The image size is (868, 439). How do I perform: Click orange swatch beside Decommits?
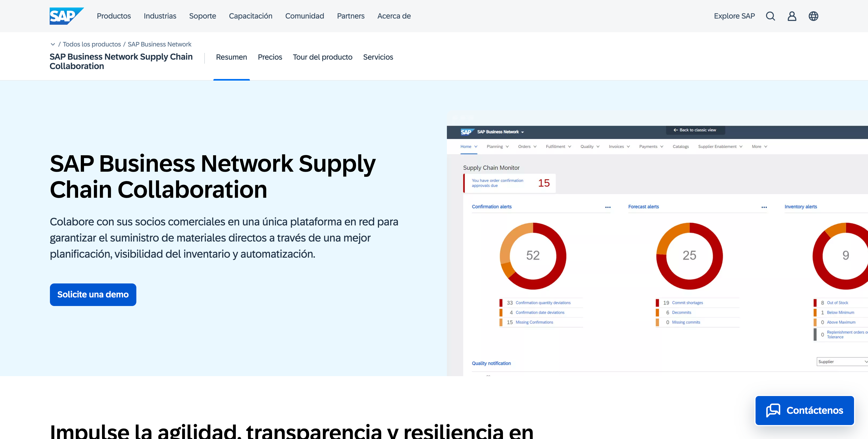pos(657,312)
